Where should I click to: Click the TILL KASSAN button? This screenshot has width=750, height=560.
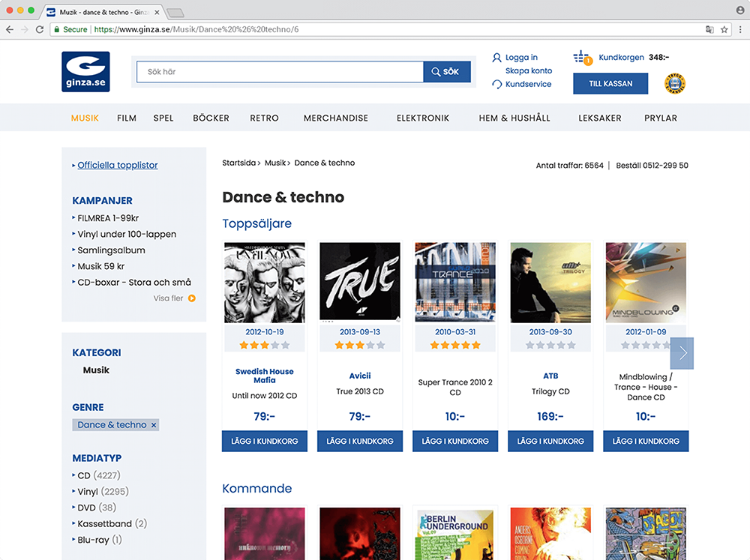pyautogui.click(x=610, y=84)
